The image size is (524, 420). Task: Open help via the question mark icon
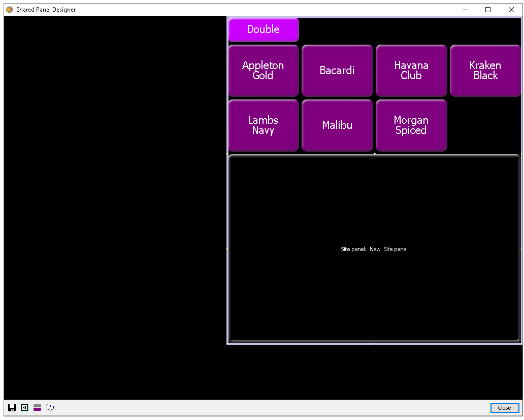(50, 407)
